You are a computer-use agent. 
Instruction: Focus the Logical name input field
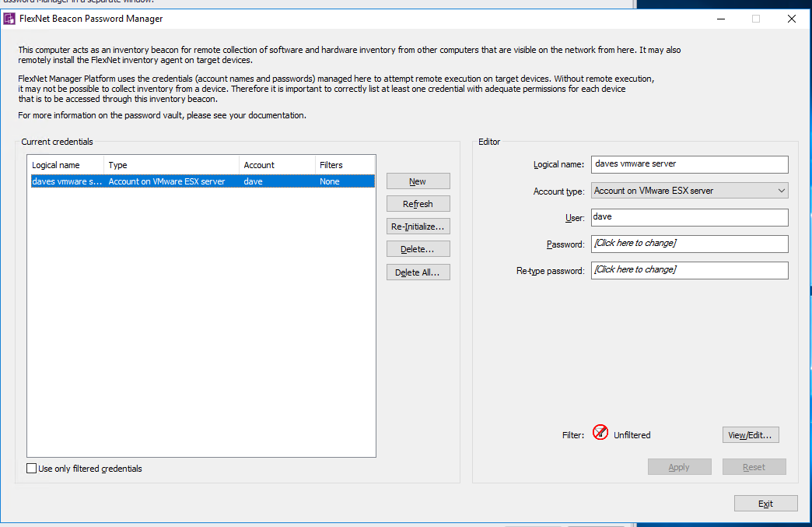coord(690,164)
